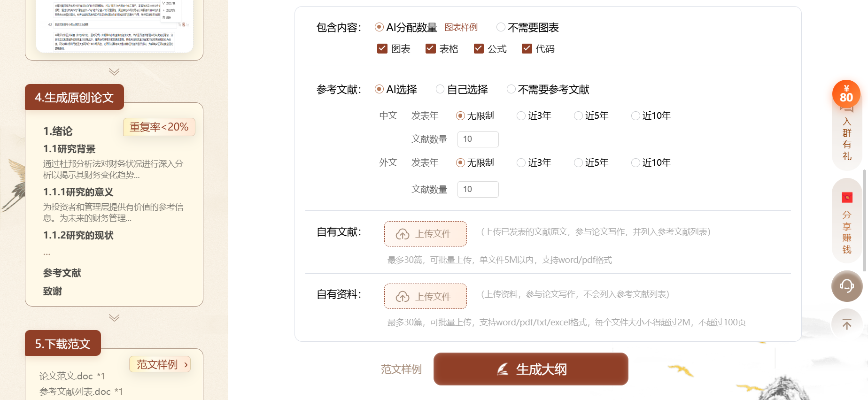
Task: Click 论文范文.doc *1 file entry
Action: point(72,376)
